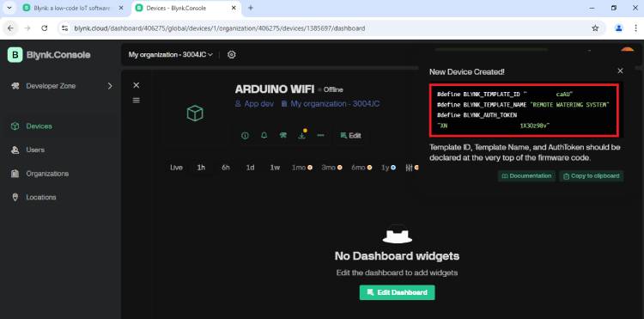Open the Documentation button in popup
The width and height of the screenshot is (644, 319).
526,176
